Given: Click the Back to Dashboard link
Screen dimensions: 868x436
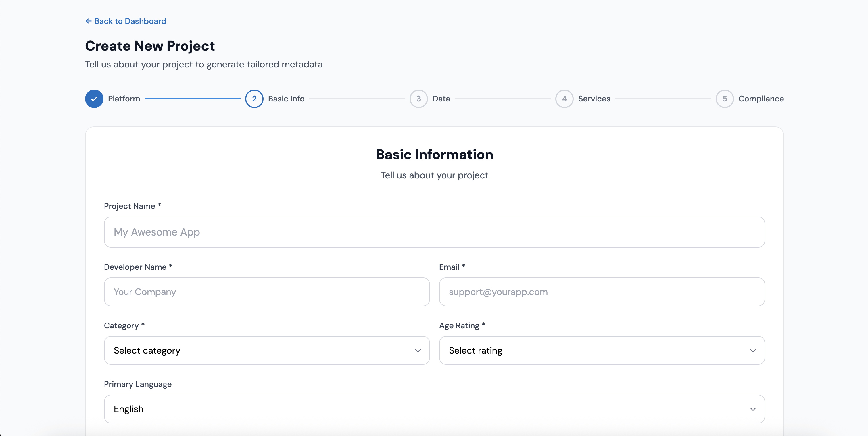Looking at the screenshot, I should click(130, 21).
